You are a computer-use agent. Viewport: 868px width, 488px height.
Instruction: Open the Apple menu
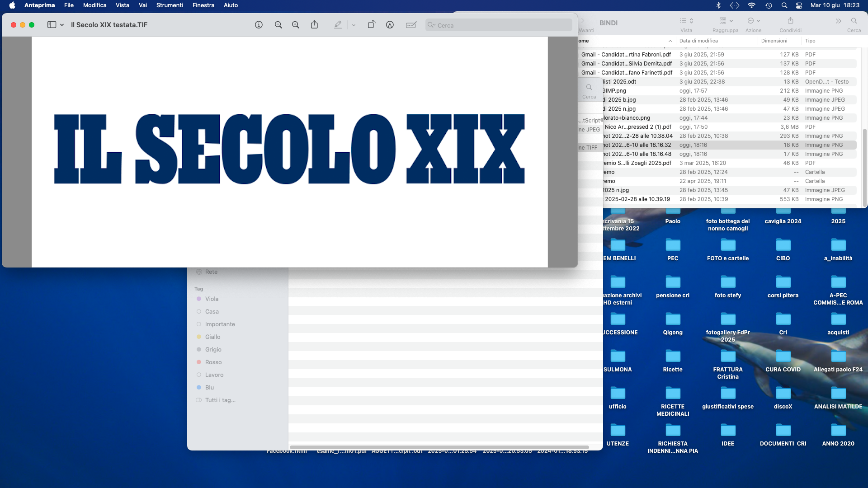pos(12,5)
